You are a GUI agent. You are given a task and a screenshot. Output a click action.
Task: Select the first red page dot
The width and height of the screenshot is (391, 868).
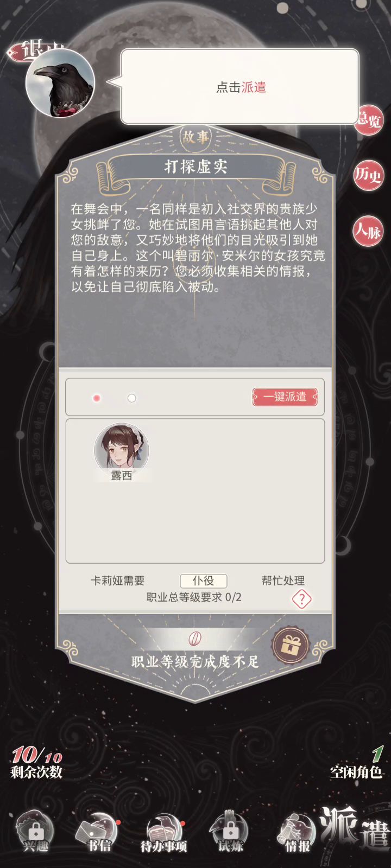(97, 398)
